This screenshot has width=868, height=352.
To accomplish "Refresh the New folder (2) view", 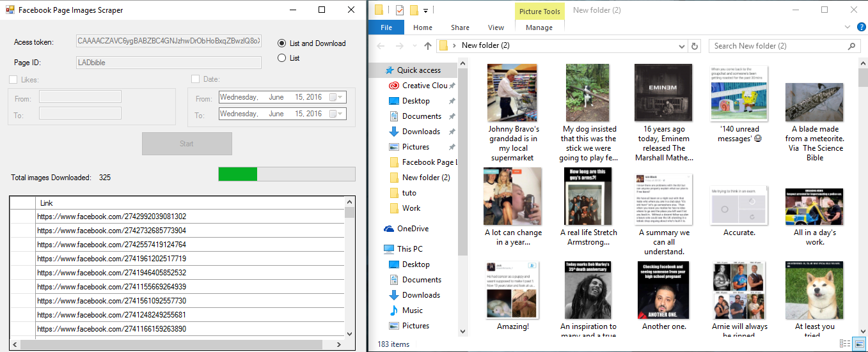I will click(x=696, y=46).
